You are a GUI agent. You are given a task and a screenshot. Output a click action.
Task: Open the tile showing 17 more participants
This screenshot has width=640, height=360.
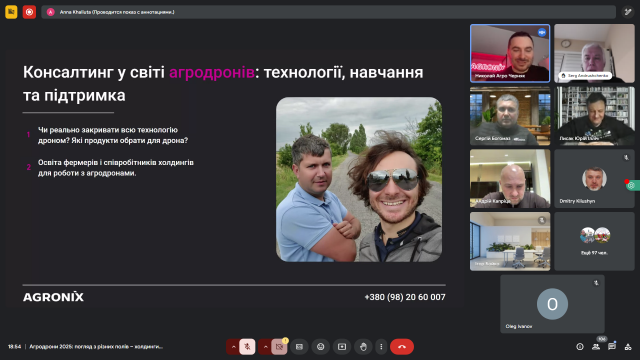(594, 241)
